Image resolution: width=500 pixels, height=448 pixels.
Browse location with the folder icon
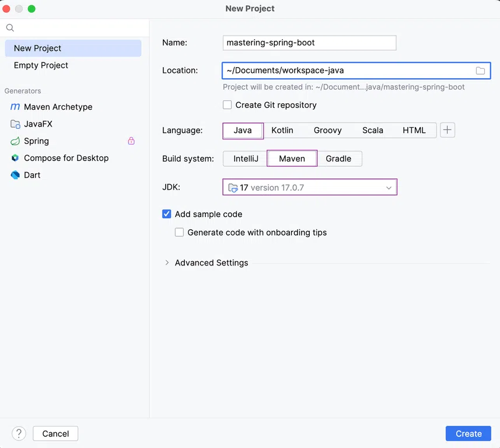(480, 71)
